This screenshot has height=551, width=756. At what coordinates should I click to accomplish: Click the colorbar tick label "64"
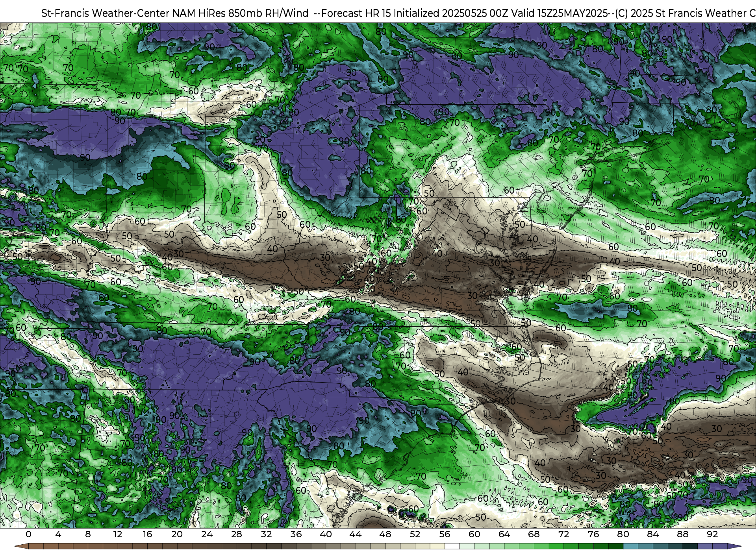(504, 534)
